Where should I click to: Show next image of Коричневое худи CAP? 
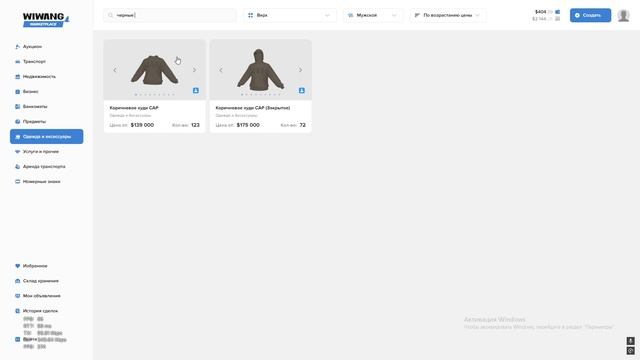194,70
